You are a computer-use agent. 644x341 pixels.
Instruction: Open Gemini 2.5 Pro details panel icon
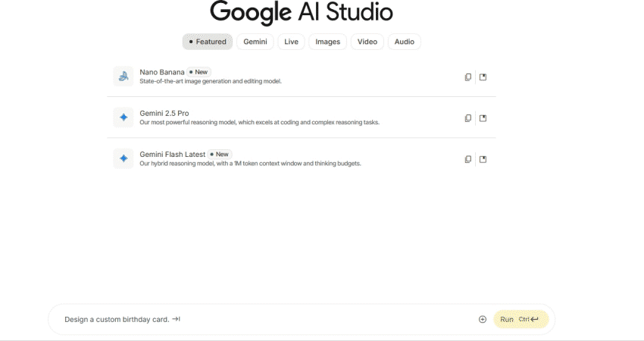point(483,117)
